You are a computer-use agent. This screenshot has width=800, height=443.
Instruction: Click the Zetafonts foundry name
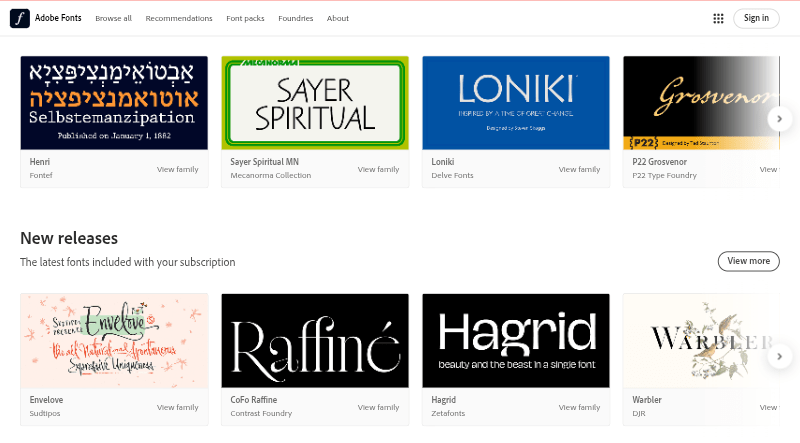(x=448, y=413)
